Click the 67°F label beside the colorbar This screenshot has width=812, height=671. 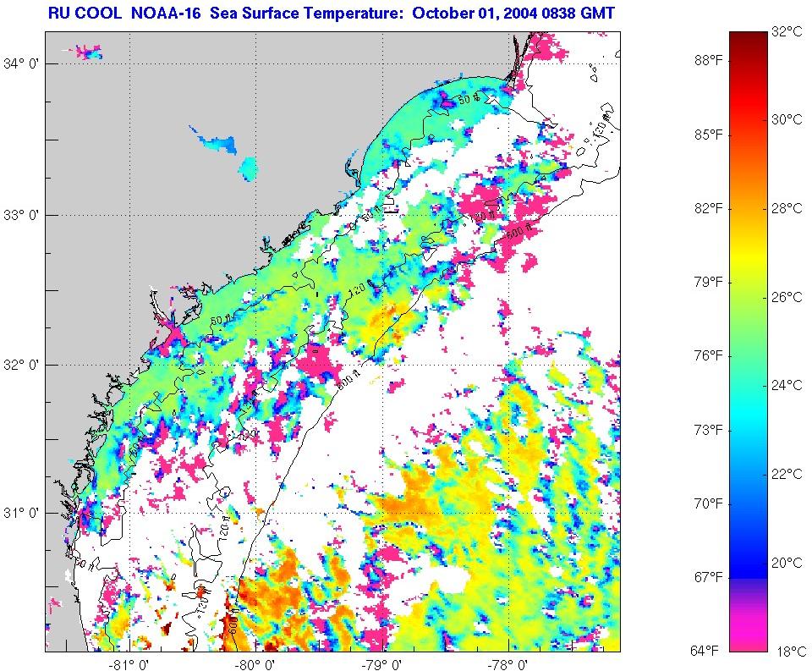[708, 577]
